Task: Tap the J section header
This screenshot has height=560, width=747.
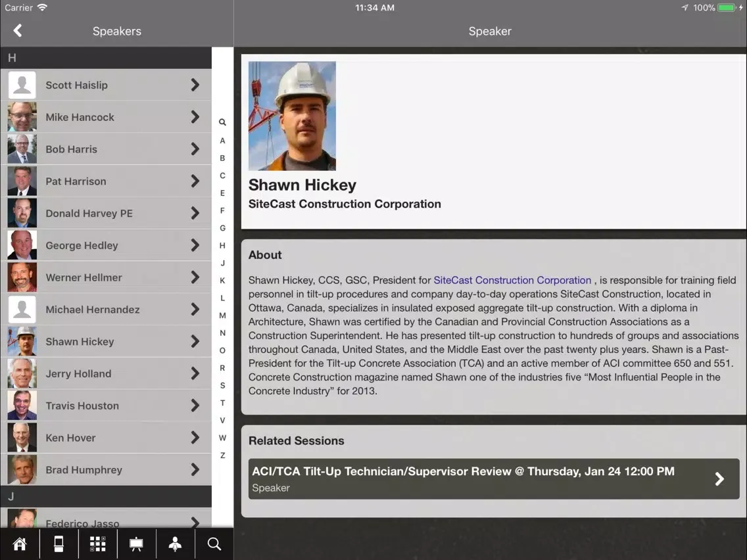Action: coord(106,497)
